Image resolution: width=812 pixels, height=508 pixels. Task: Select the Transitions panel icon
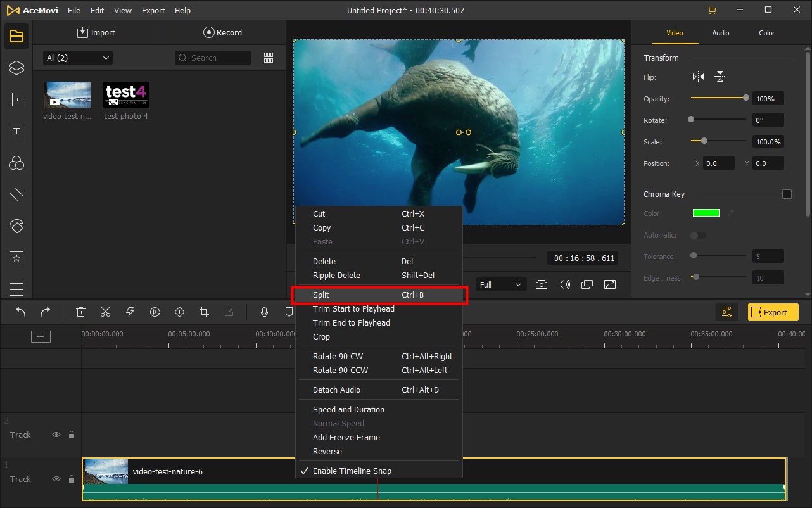pyautogui.click(x=16, y=194)
